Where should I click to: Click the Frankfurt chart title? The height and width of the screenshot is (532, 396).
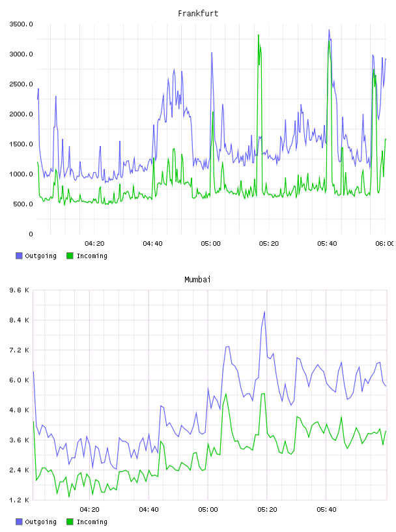point(198,14)
